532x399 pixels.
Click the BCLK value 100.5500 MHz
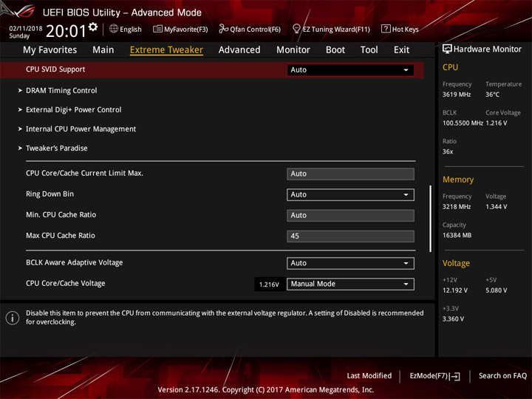pos(463,123)
